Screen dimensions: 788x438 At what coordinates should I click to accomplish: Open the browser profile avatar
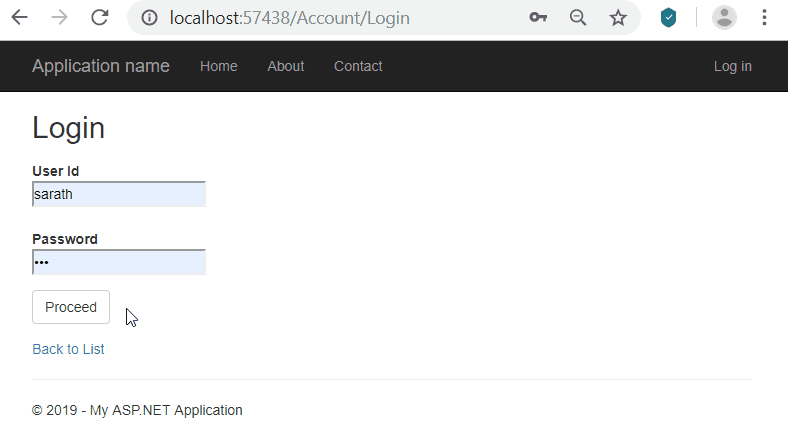724,18
